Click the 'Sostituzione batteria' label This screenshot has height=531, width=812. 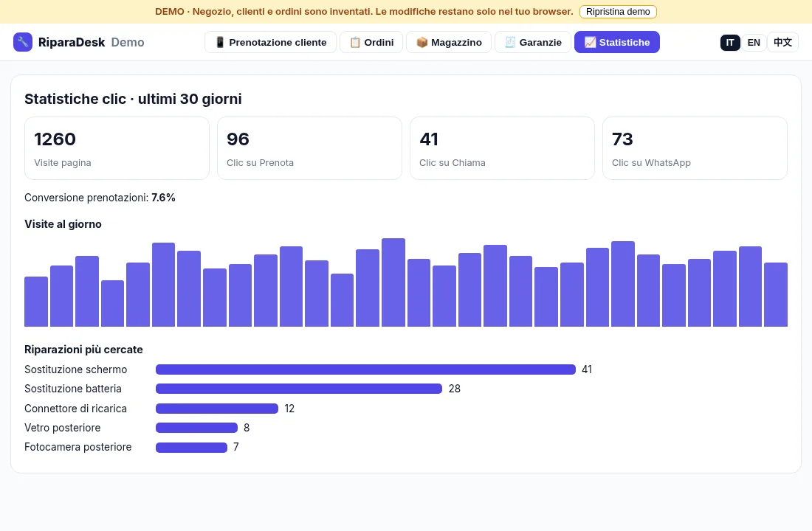(x=73, y=389)
